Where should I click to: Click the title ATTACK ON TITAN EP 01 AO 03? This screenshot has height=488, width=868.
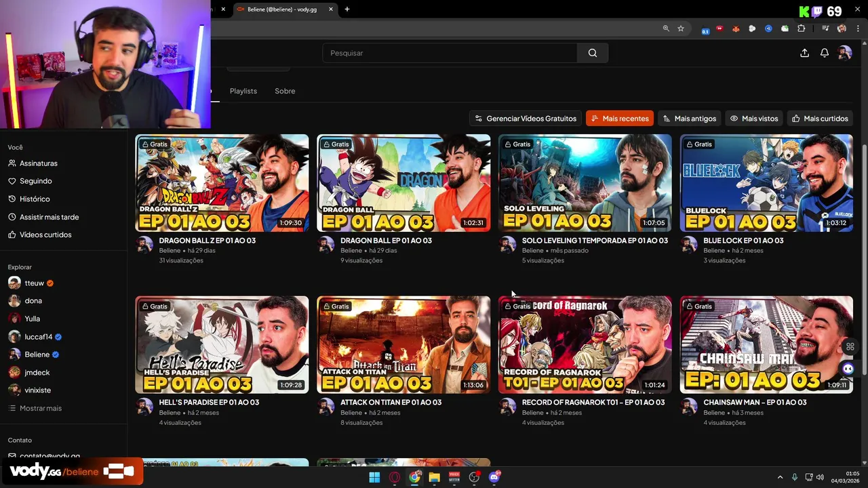(x=391, y=403)
